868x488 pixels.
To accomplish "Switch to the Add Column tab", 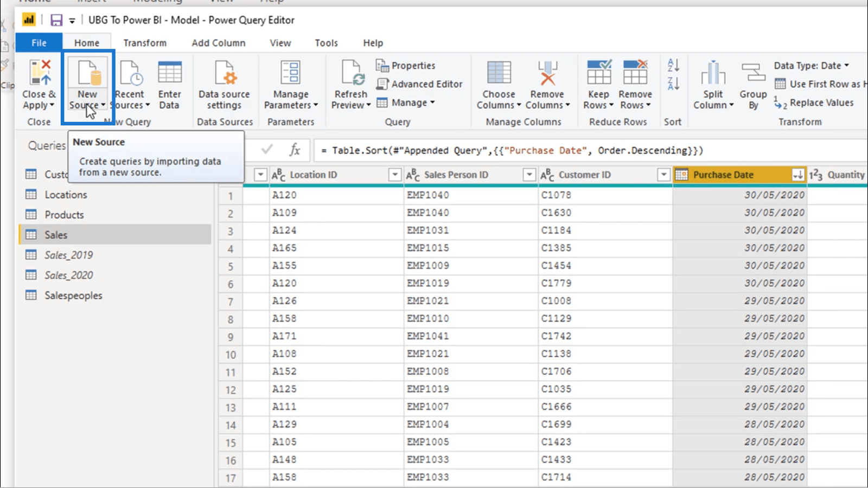I will point(219,43).
